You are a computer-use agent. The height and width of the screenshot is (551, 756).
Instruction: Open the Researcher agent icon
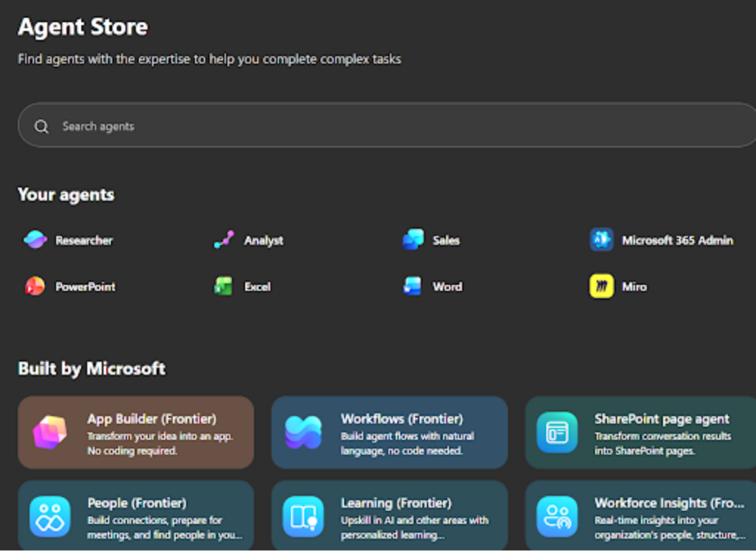(x=35, y=240)
